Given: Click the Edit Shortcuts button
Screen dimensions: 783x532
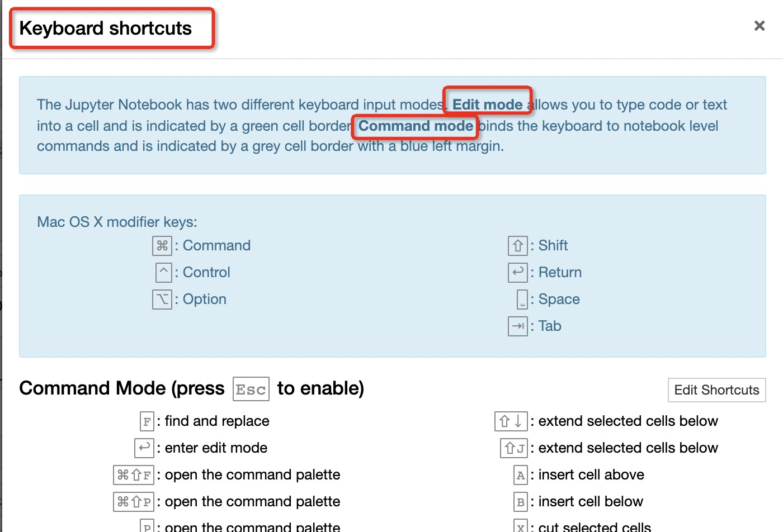Looking at the screenshot, I should [x=716, y=390].
